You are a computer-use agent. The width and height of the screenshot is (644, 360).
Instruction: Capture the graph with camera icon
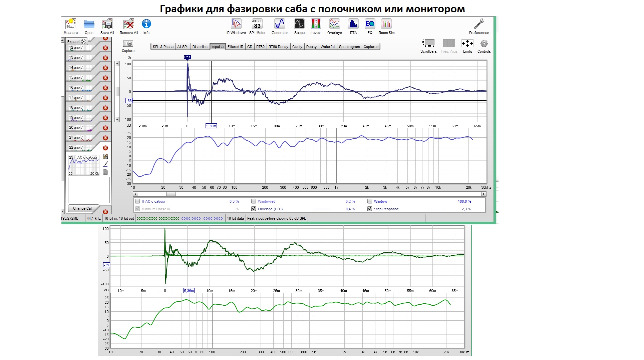(128, 44)
